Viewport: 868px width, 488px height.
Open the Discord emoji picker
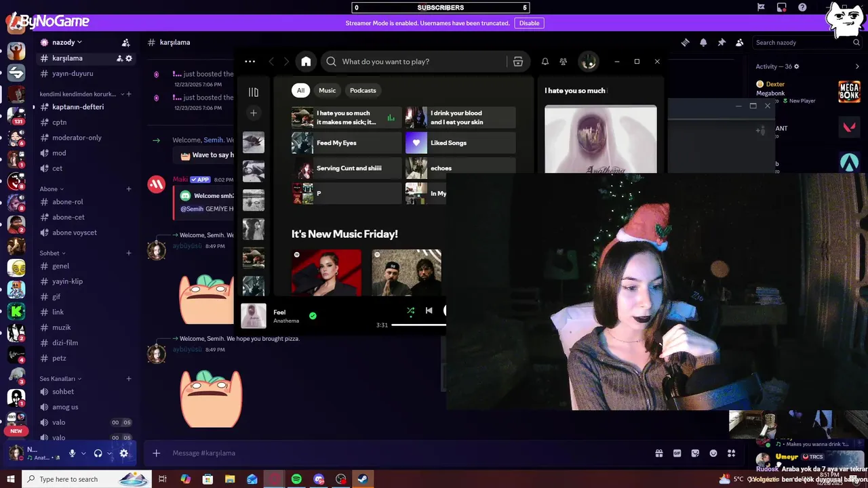coord(713,453)
